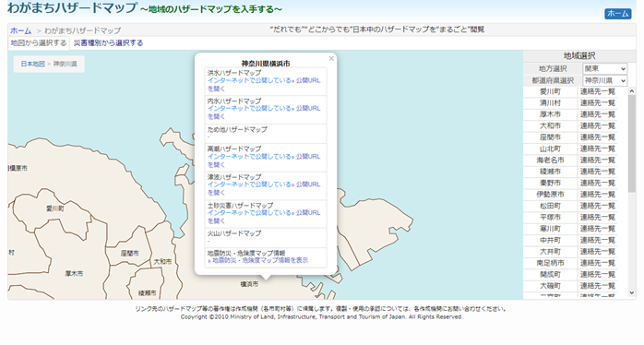Select 清川村 in the region list
Viewport: 644px width, 345px height.
pos(550,103)
